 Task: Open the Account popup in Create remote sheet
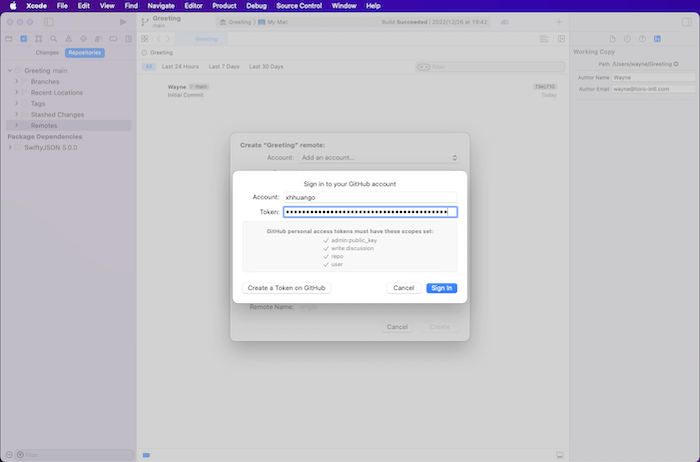pyautogui.click(x=379, y=158)
